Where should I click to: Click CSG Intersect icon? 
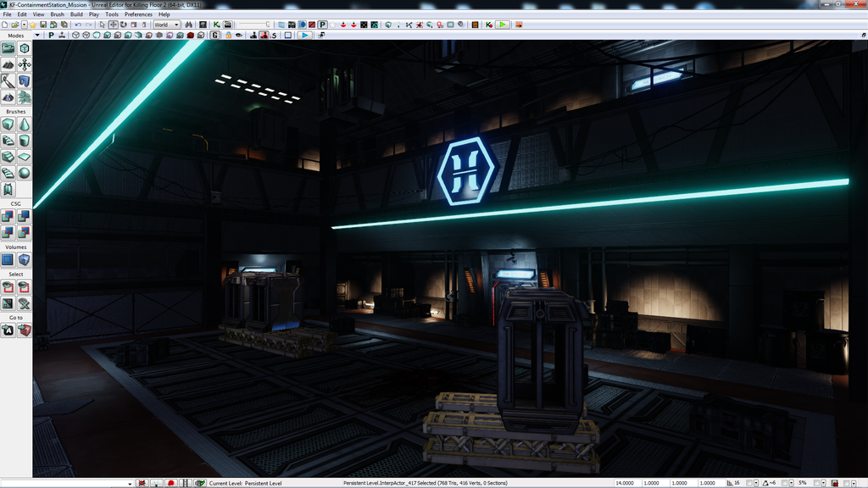pos(8,232)
